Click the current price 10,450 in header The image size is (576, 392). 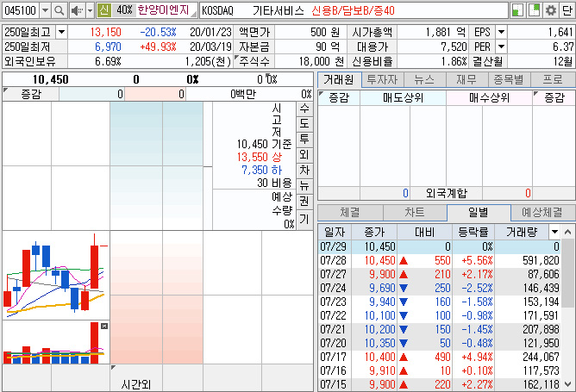[50, 79]
